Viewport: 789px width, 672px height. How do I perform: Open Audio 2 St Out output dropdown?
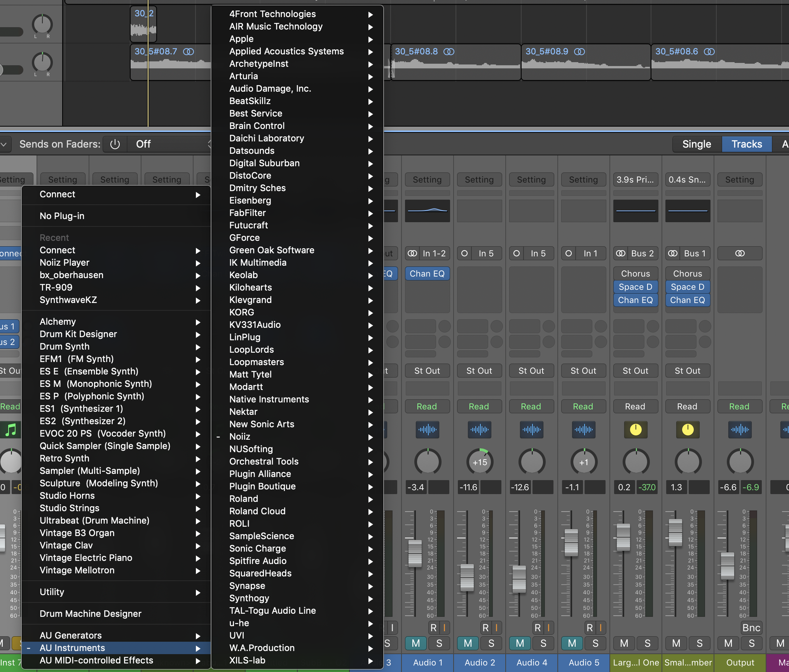point(479,371)
